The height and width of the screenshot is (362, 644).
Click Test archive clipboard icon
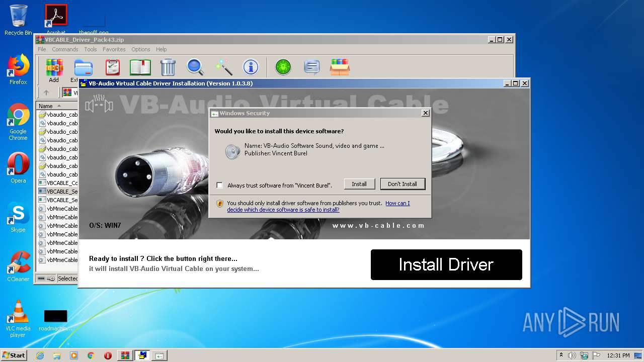pos(112,67)
